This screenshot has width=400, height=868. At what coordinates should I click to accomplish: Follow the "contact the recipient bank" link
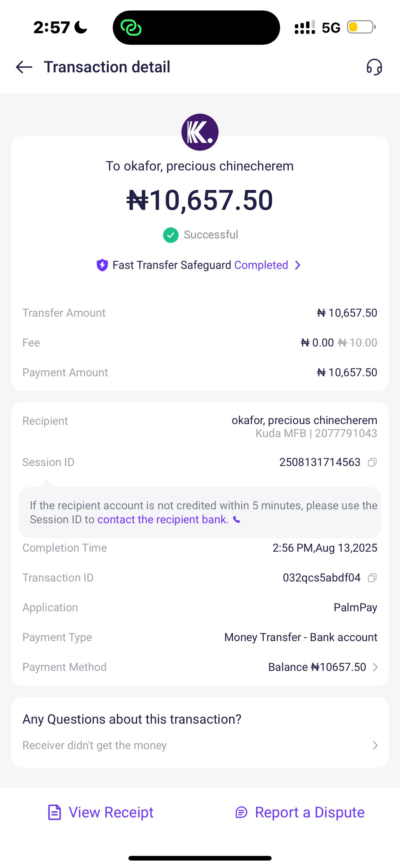tap(163, 520)
